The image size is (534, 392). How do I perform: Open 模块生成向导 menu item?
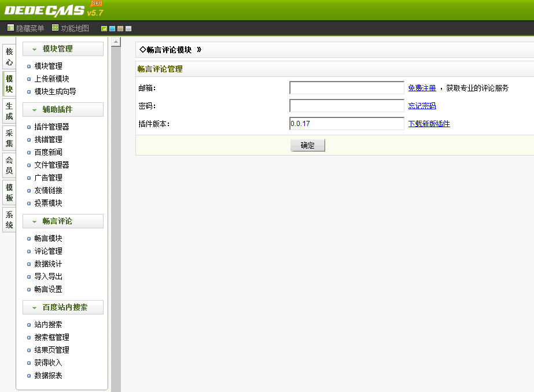click(55, 91)
